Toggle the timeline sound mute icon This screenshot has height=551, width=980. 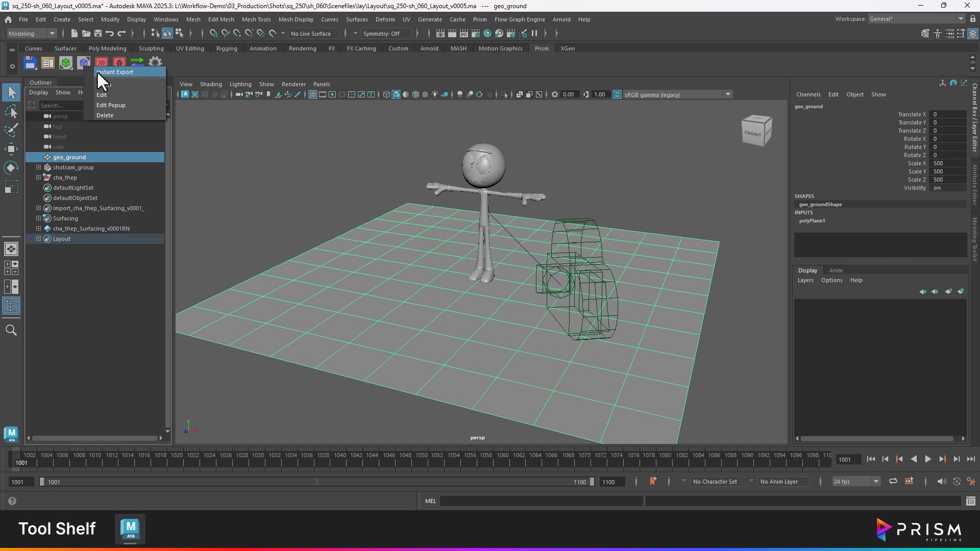tap(941, 481)
